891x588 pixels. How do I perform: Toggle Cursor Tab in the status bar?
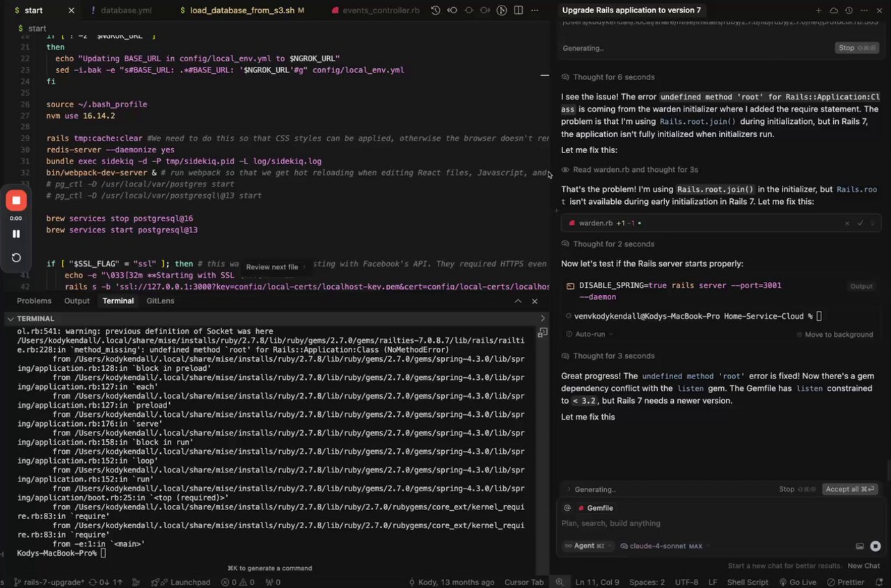[524, 582]
